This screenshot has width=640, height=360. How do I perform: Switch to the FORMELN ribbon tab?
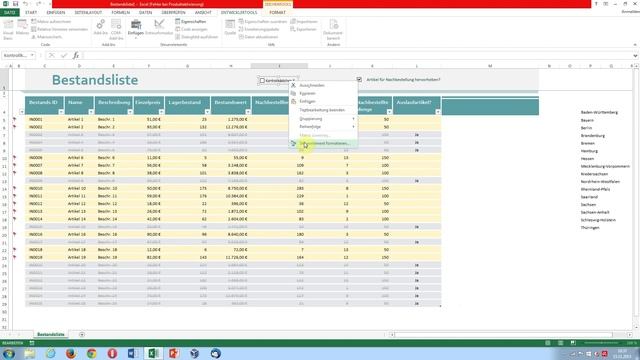point(121,12)
